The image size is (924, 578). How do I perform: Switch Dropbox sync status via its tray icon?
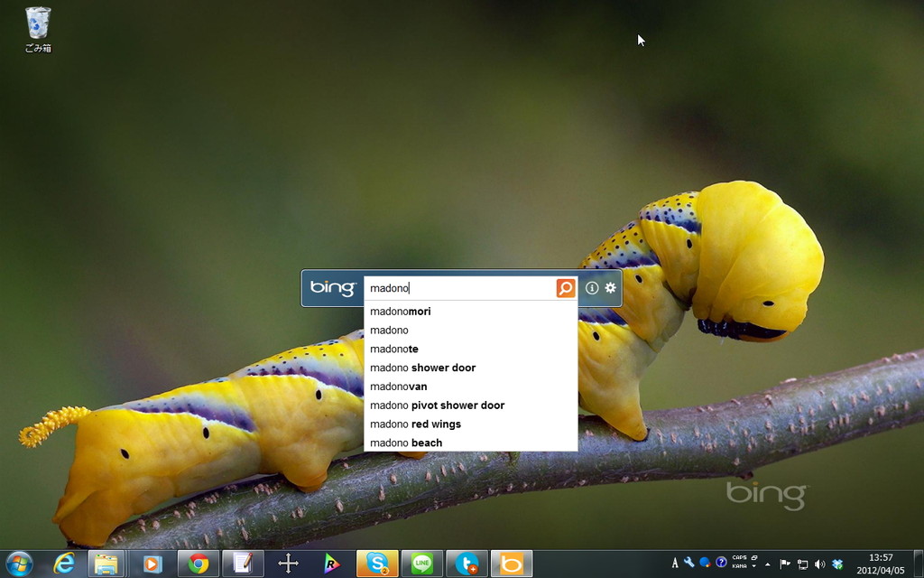click(x=837, y=564)
